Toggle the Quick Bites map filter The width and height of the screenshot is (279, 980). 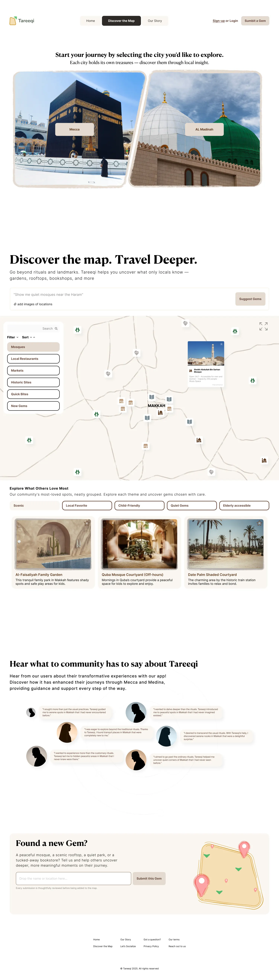coord(33,394)
